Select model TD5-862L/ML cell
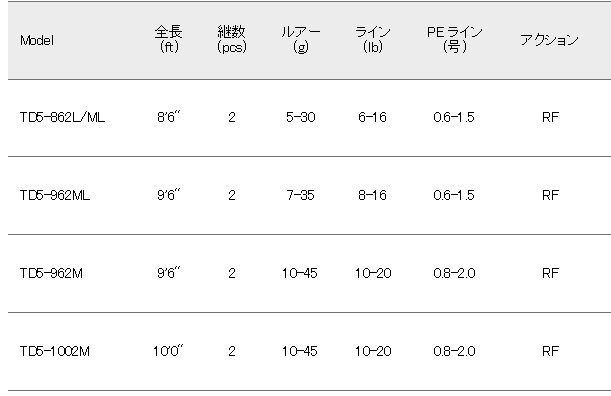The width and height of the screenshot is (611, 396). (x=62, y=117)
